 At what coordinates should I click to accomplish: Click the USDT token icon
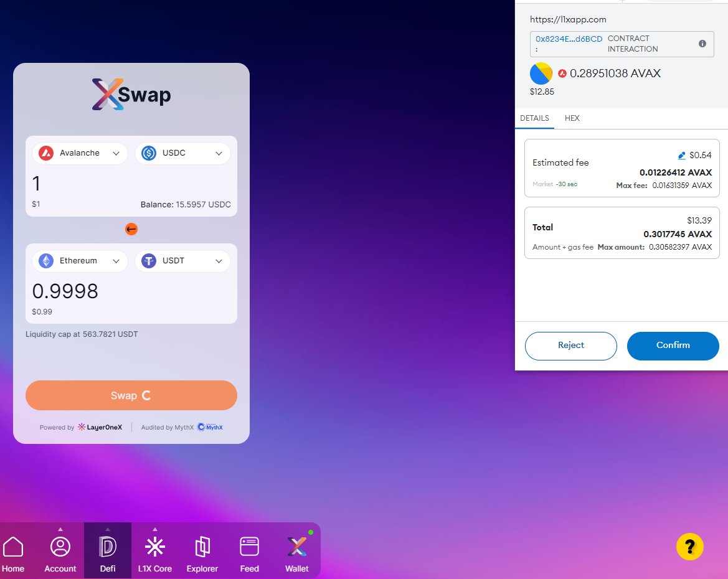[x=149, y=261]
